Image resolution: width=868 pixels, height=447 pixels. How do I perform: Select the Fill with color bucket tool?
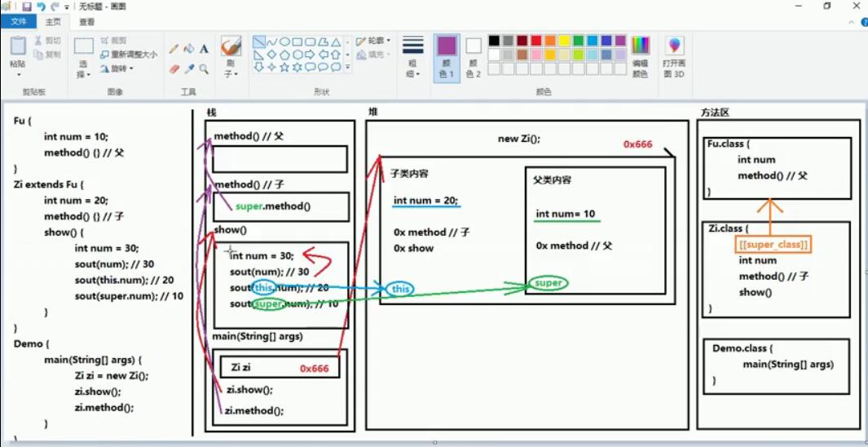click(x=189, y=49)
